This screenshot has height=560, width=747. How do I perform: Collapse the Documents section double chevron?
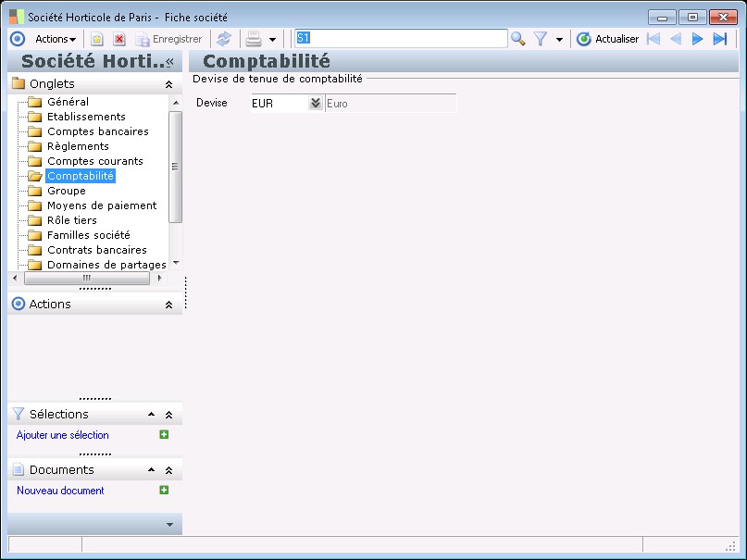[x=168, y=470]
